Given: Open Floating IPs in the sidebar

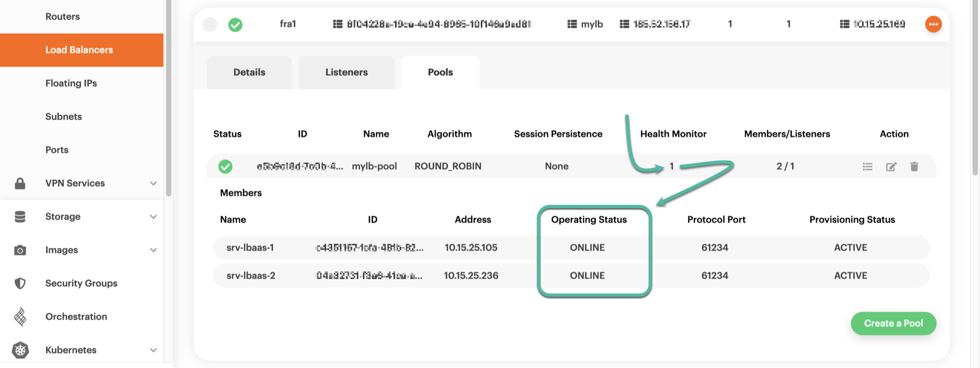Looking at the screenshot, I should (x=71, y=83).
